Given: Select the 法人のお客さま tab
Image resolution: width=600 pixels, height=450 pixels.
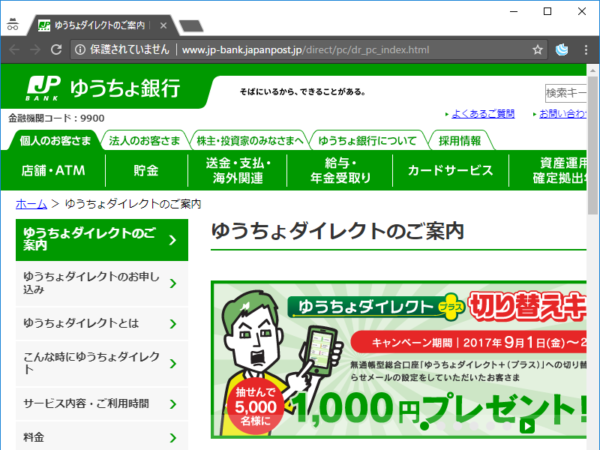Looking at the screenshot, I should (145, 140).
